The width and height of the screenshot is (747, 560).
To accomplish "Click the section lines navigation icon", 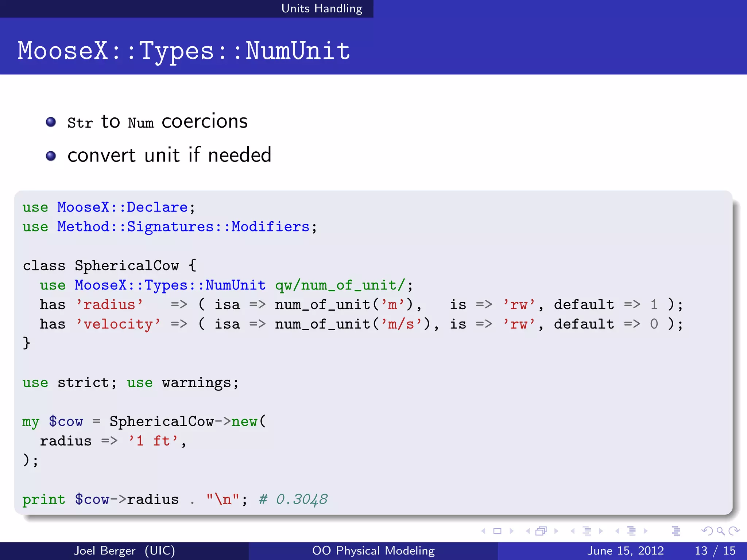I will tap(631, 531).
